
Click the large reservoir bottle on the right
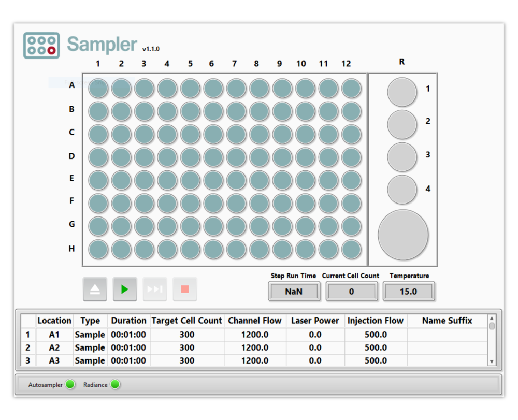tap(404, 234)
